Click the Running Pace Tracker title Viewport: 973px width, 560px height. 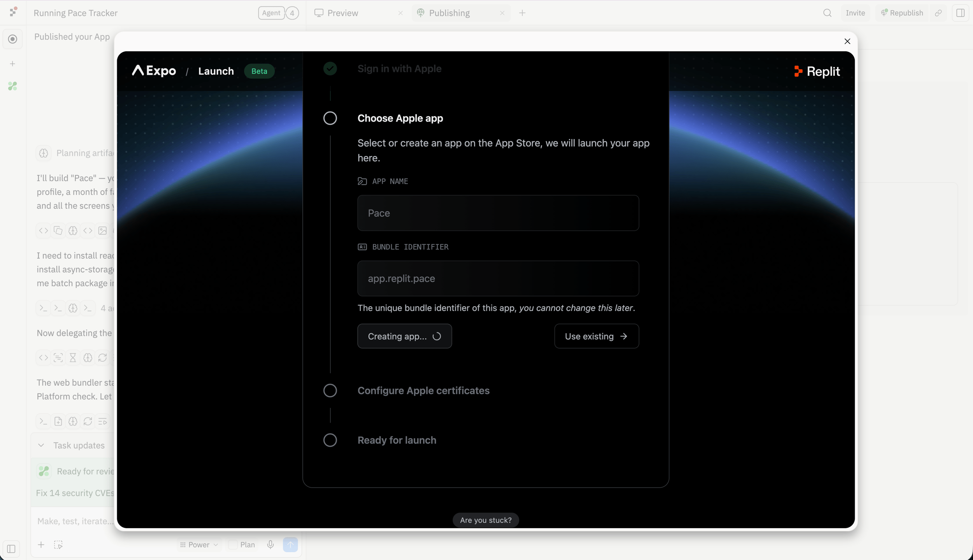[x=76, y=13]
